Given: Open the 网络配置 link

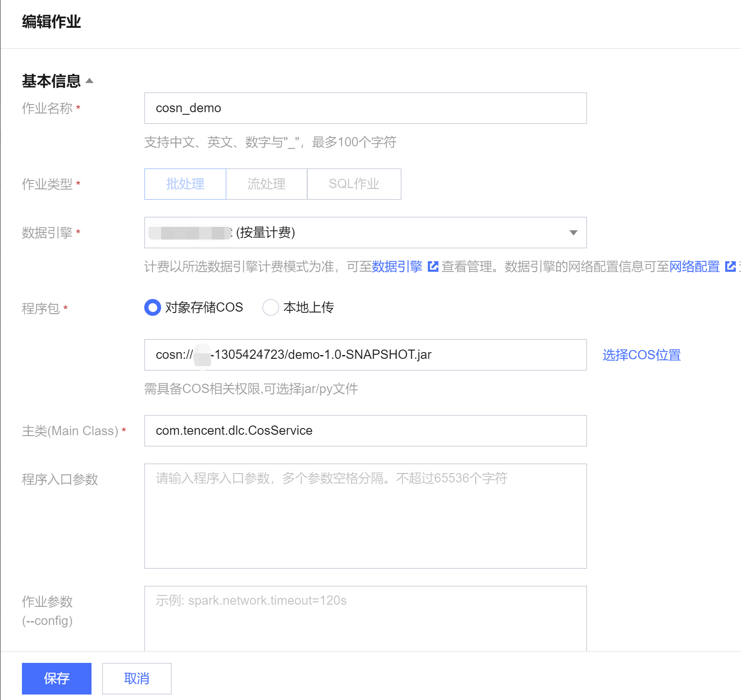Looking at the screenshot, I should 695,267.
